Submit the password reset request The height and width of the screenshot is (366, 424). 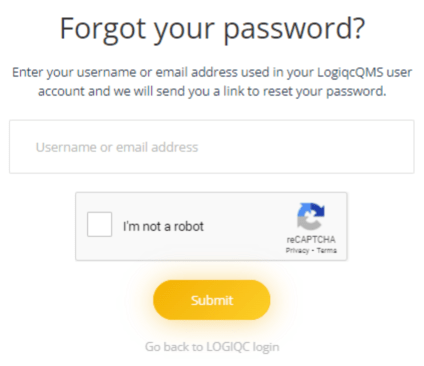[x=212, y=300]
